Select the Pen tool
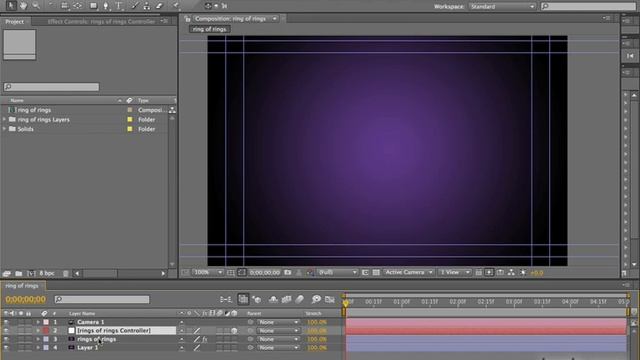Image resolution: width=640 pixels, height=360 pixels. (106, 5)
